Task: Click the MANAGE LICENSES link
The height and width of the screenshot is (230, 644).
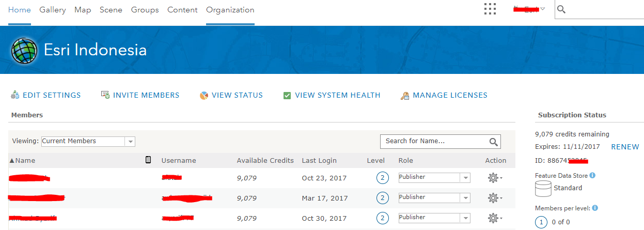Action: (x=450, y=95)
